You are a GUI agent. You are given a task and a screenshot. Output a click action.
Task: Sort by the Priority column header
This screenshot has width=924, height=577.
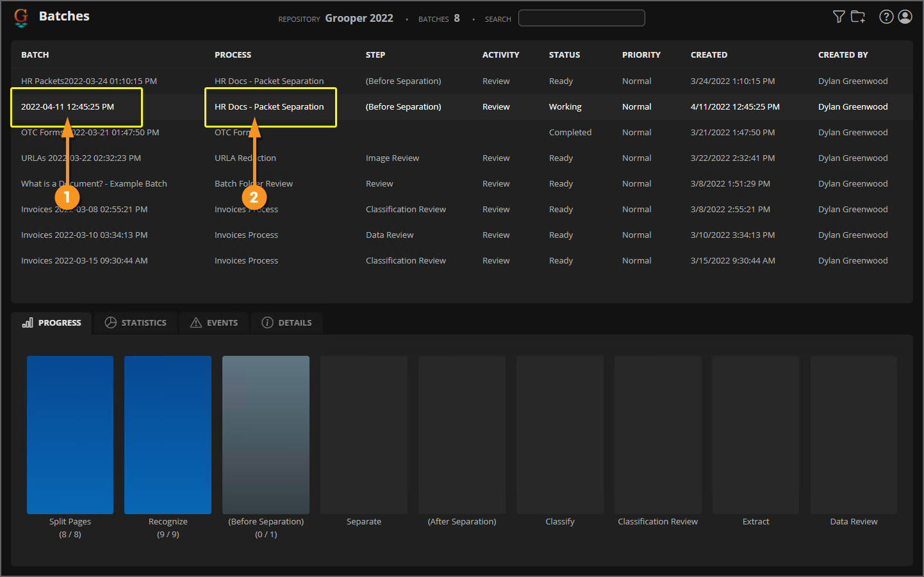point(641,55)
